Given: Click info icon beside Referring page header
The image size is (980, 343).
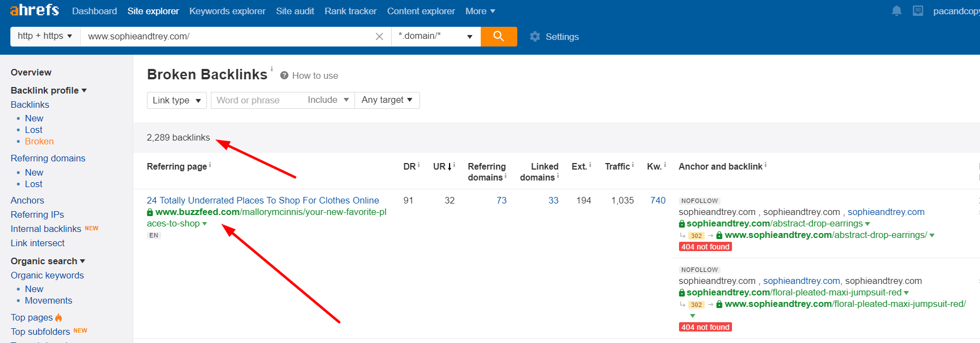Looking at the screenshot, I should tap(210, 165).
